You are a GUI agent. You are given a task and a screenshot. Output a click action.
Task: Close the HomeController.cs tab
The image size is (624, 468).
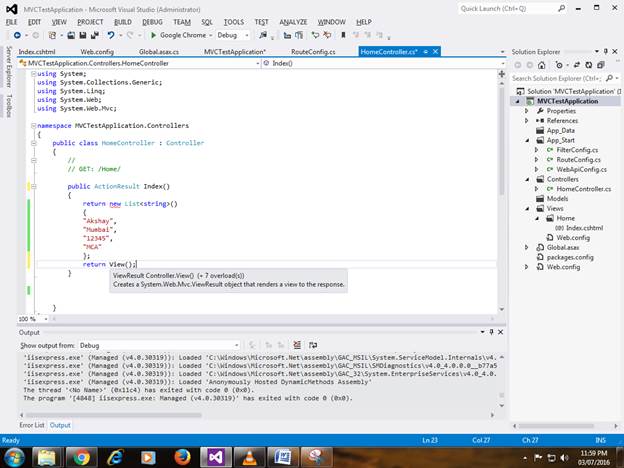[x=435, y=52]
